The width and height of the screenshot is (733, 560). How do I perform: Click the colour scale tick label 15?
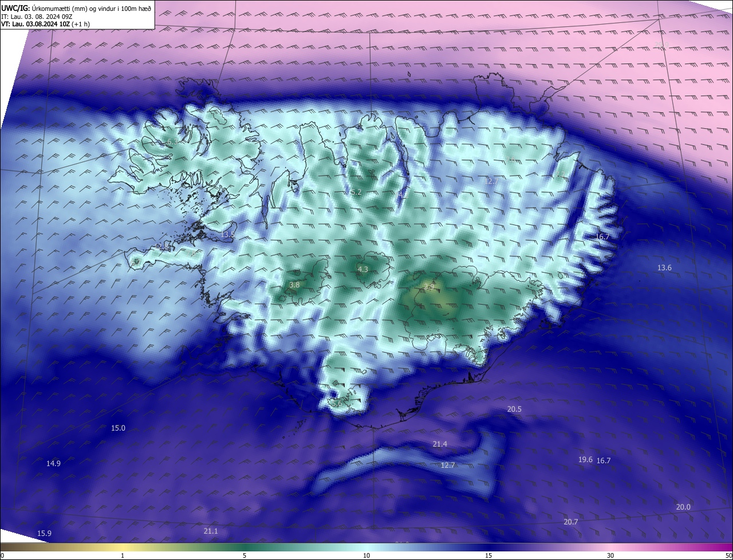(488, 555)
